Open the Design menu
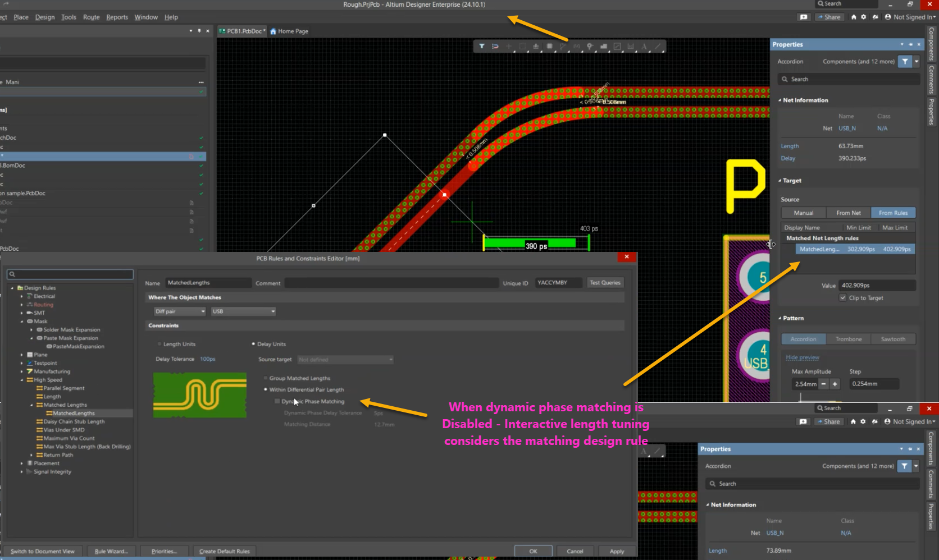The image size is (939, 560). point(45,17)
